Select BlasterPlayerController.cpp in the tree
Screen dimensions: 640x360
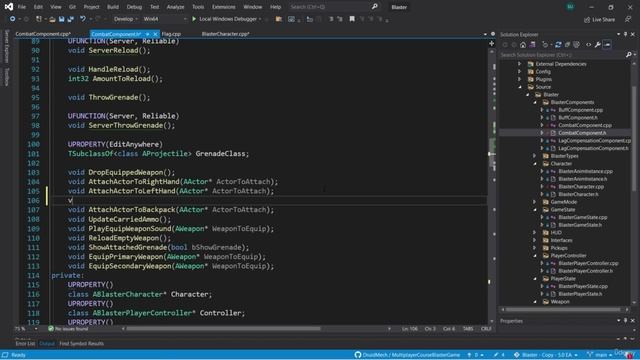click(x=588, y=263)
